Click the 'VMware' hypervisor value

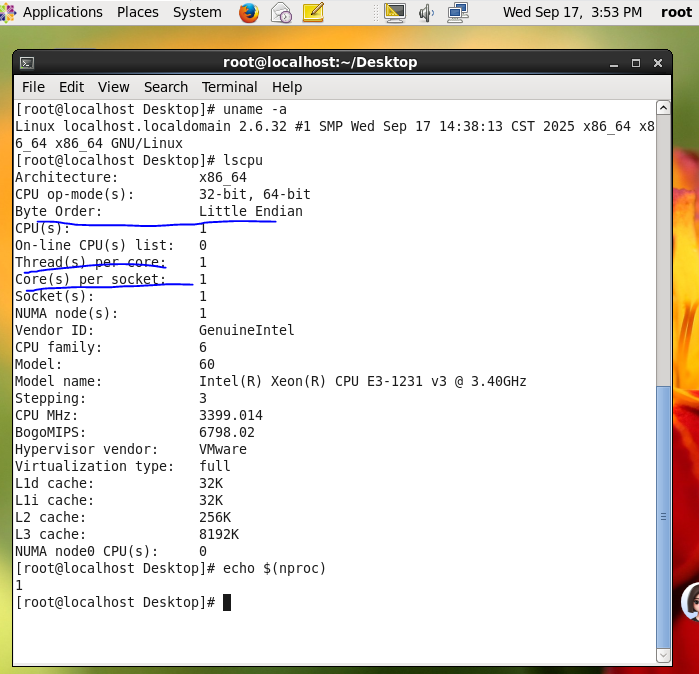[223, 449]
